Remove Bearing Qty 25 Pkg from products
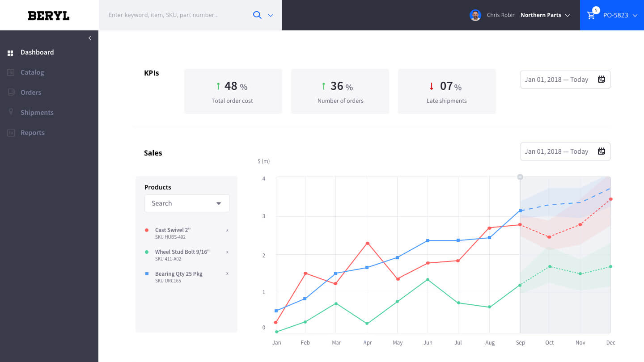The width and height of the screenshot is (644, 362). point(227,274)
